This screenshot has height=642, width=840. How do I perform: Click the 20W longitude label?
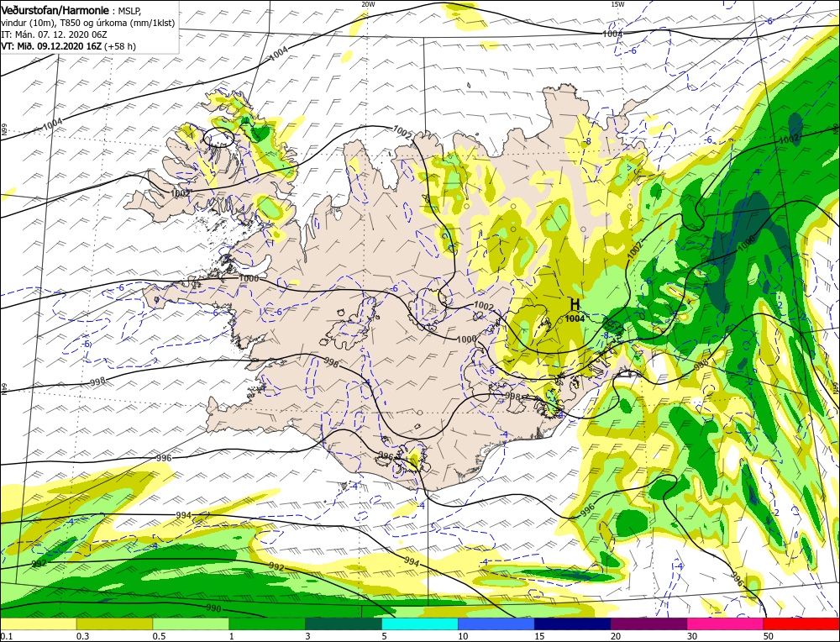[x=368, y=3]
